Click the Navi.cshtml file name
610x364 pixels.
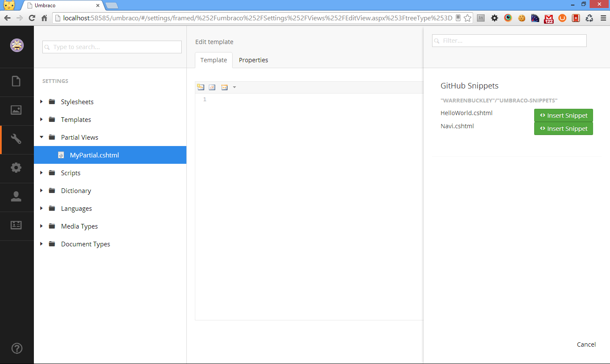pos(457,126)
